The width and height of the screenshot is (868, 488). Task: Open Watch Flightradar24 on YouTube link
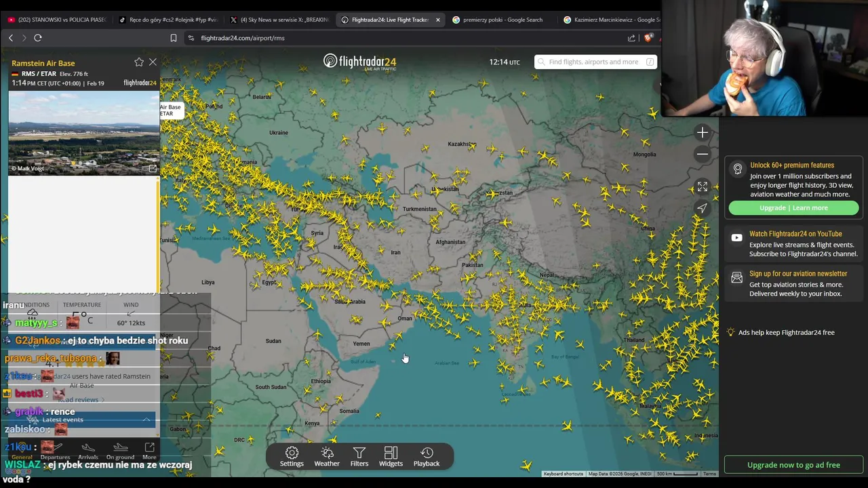[x=795, y=234]
